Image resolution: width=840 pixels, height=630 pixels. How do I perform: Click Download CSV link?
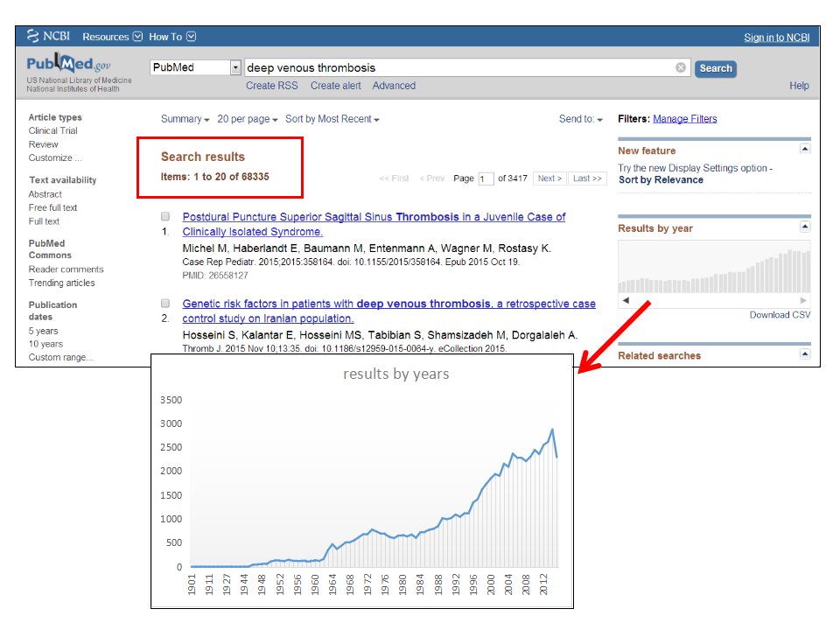click(x=780, y=315)
